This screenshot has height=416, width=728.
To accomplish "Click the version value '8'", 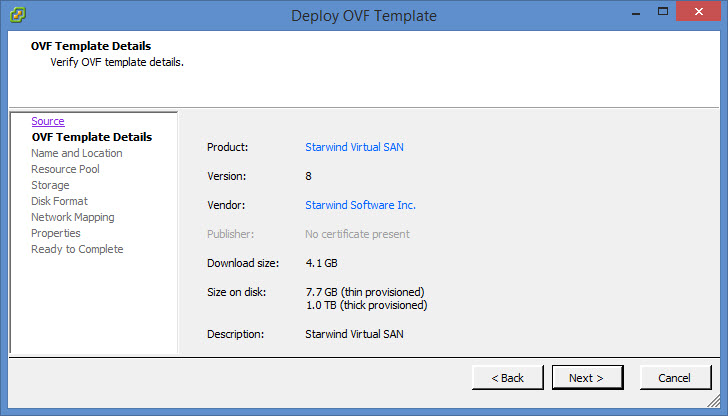I will [308, 176].
